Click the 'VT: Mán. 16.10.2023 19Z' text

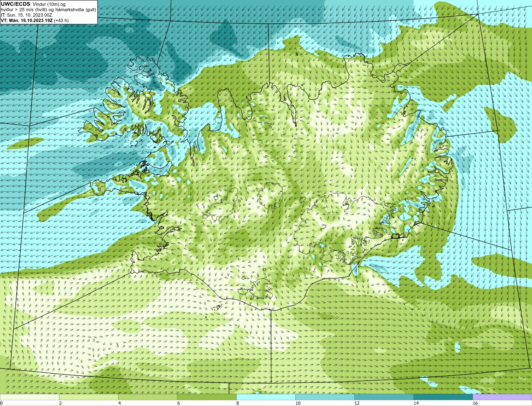tap(27, 20)
